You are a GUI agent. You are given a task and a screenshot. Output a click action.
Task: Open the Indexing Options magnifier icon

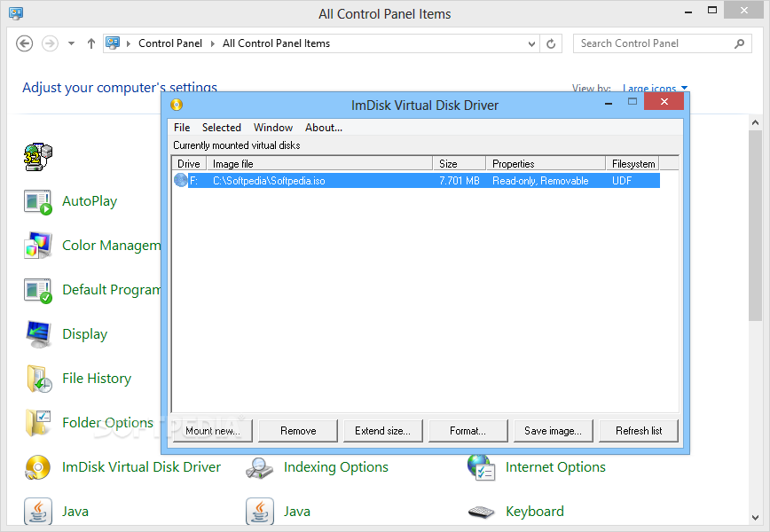(259, 467)
